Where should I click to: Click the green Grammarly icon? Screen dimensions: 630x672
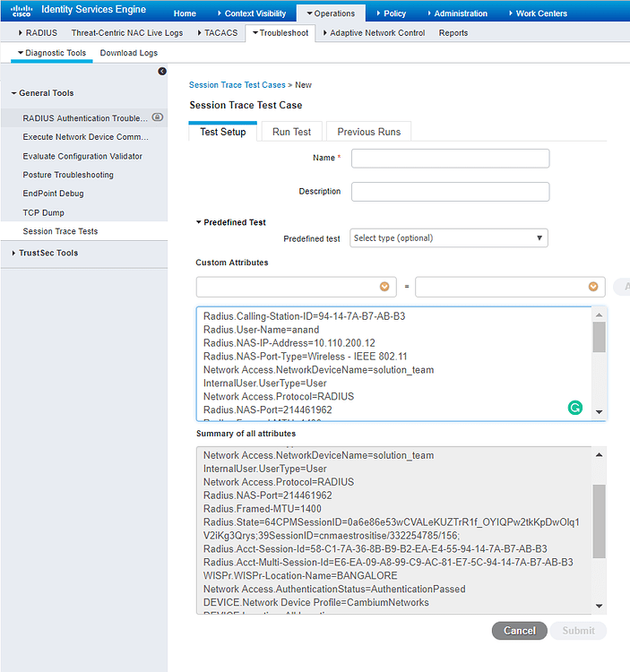(x=574, y=407)
